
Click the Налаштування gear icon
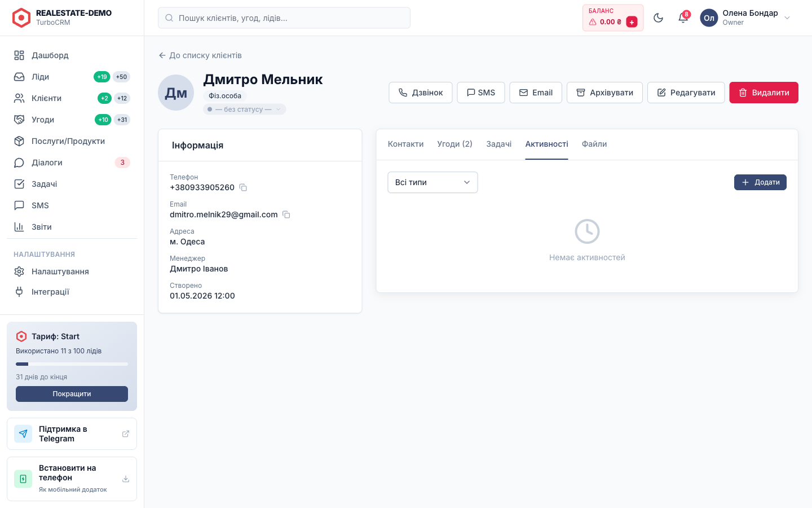click(19, 271)
